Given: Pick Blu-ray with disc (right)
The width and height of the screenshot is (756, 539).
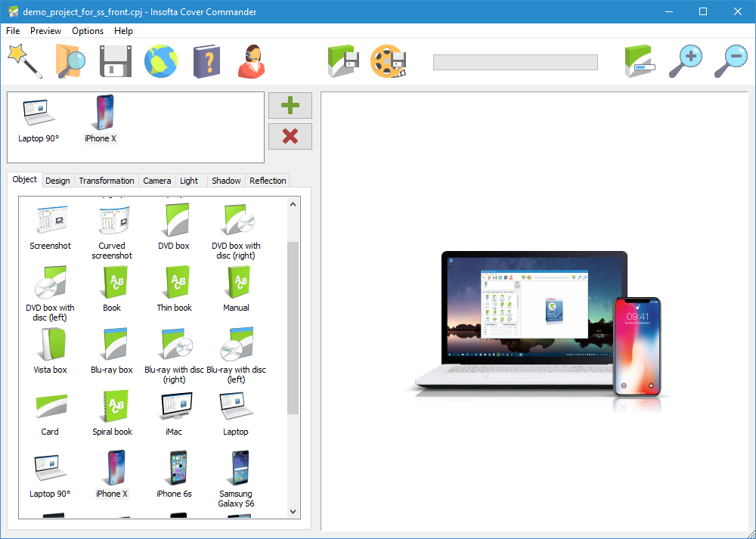Looking at the screenshot, I should [x=174, y=356].
